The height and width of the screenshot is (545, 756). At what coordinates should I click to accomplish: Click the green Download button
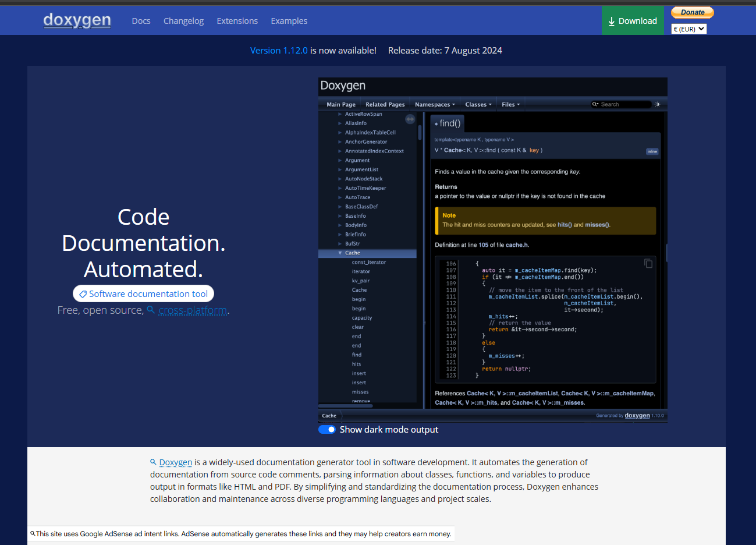click(x=633, y=20)
